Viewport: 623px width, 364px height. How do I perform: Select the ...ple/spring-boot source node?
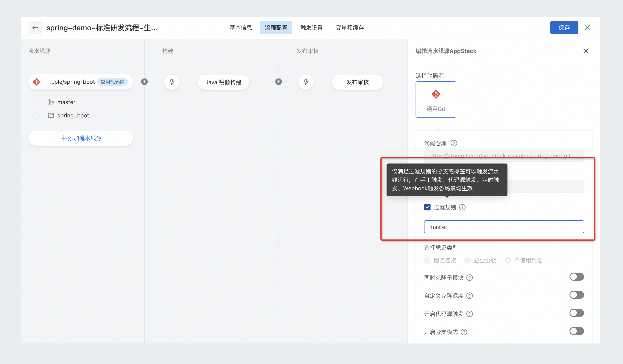click(x=81, y=82)
